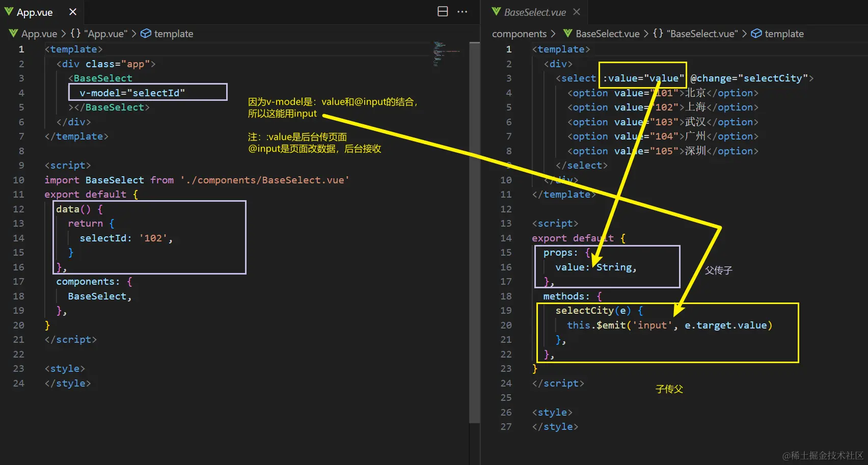The height and width of the screenshot is (465, 868).
Task: Select the App.vue file breadcrumb
Action: click(39, 34)
